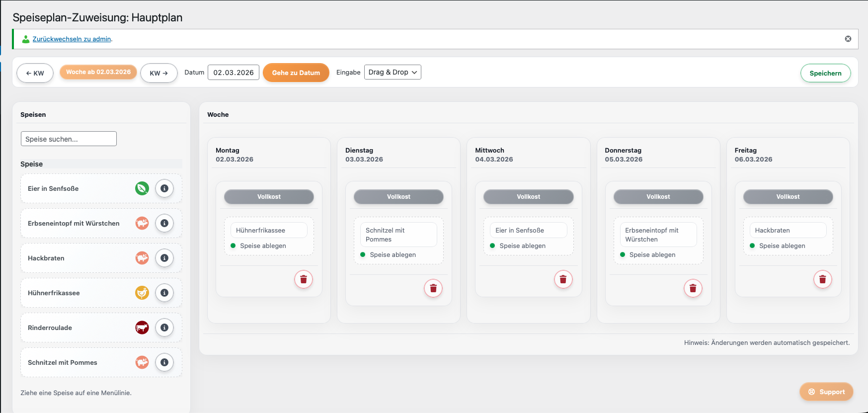
Task: Go to previous calendar week
Action: [x=35, y=73]
